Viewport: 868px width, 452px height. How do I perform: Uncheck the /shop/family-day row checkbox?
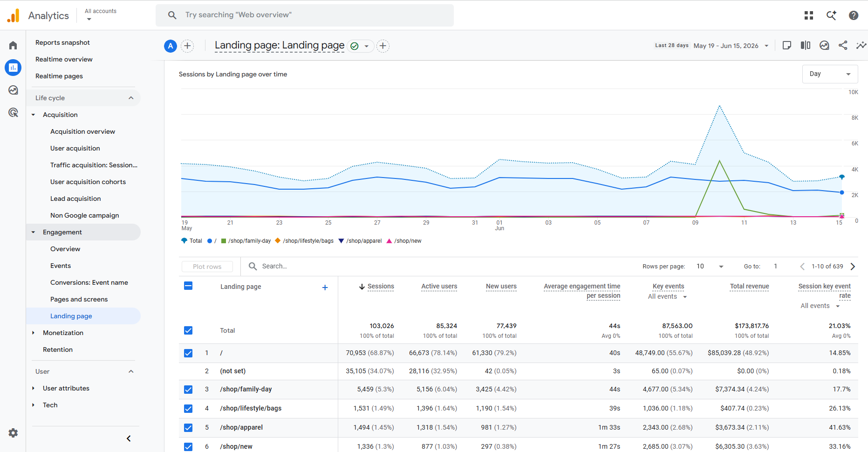coord(188,390)
